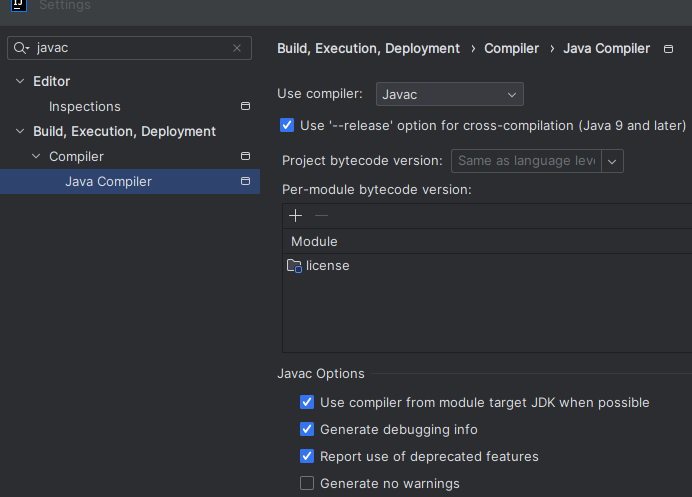This screenshot has width=692, height=497.
Task: Click Build, Execution, Deployment breadcrumb
Action: pos(368,48)
